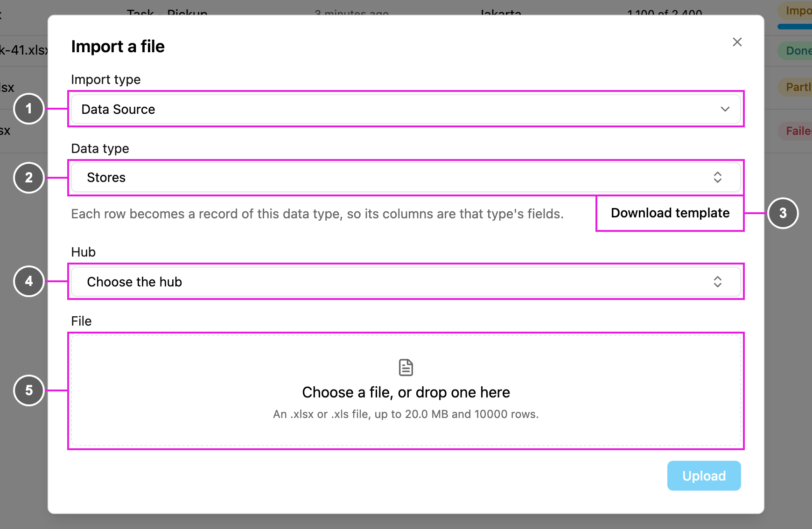This screenshot has height=529, width=812.
Task: Click the Upload button
Action: (704, 476)
